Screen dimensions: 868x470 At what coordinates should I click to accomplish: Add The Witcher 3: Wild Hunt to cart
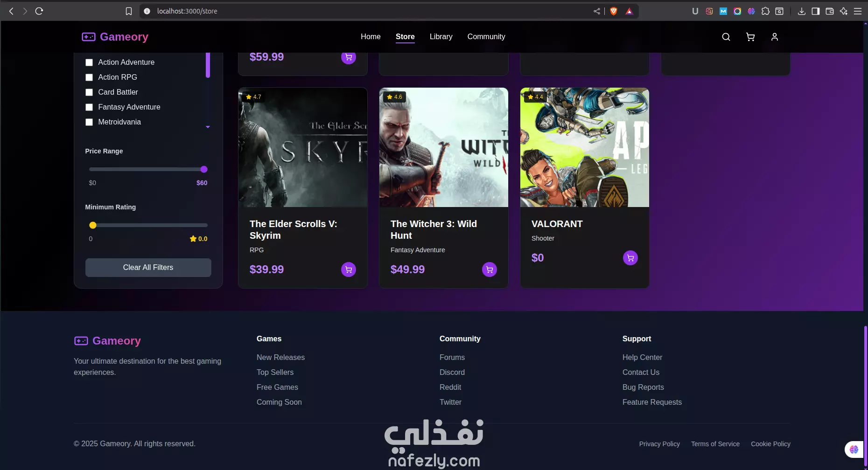tap(489, 270)
